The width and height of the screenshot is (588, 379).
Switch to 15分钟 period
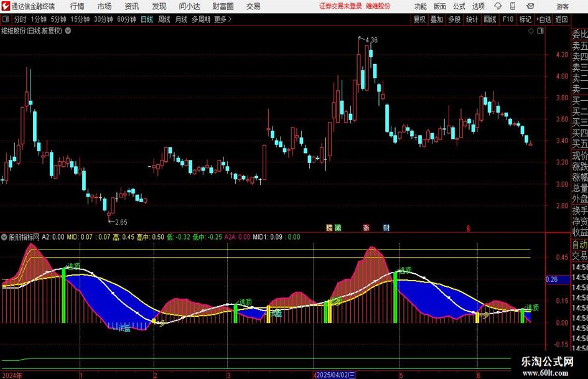[80, 19]
